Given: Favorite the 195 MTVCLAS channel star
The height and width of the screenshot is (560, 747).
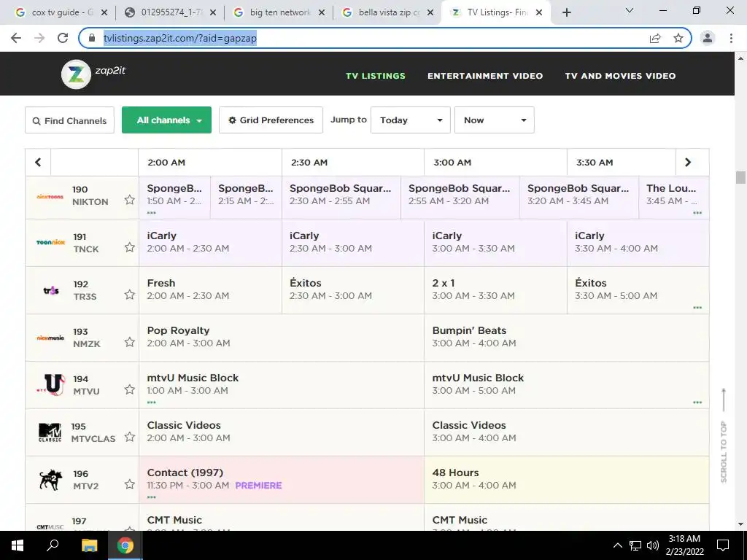Looking at the screenshot, I should click(x=130, y=437).
